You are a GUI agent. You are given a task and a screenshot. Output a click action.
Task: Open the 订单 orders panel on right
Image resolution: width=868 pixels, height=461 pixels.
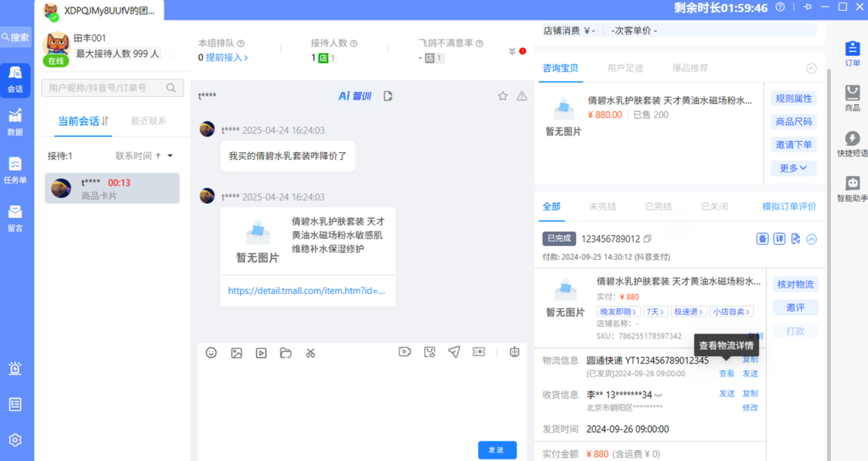pyautogui.click(x=852, y=54)
